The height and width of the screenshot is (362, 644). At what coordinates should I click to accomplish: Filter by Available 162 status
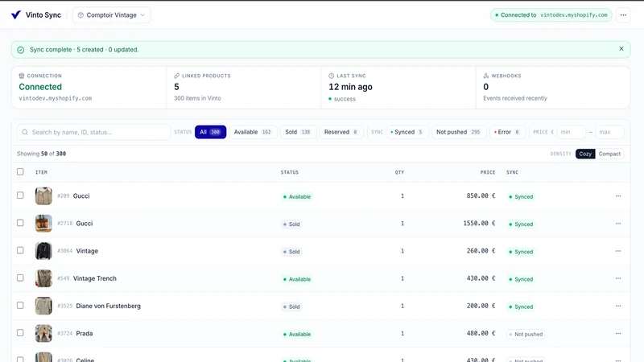(253, 132)
